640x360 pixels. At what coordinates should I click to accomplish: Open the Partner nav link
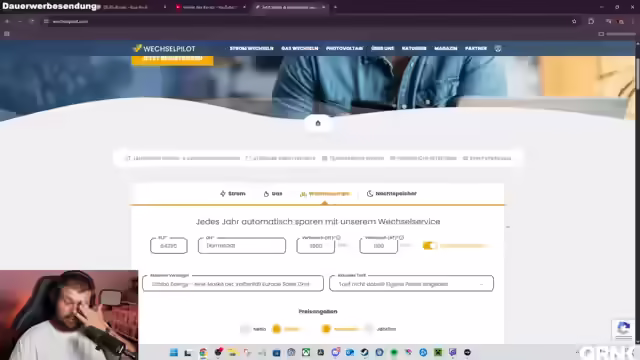coord(476,49)
